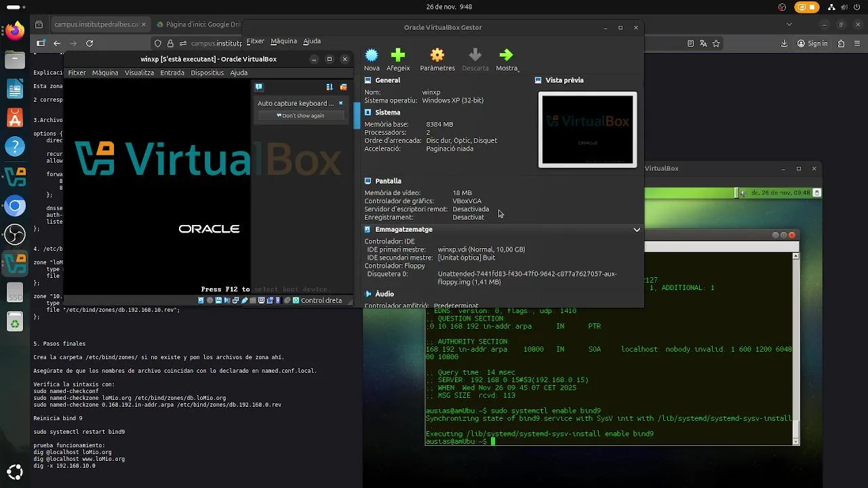Image resolution: width=868 pixels, height=488 pixels.
Task: Click the clear all notifications icon in VM
Action: click(343, 87)
